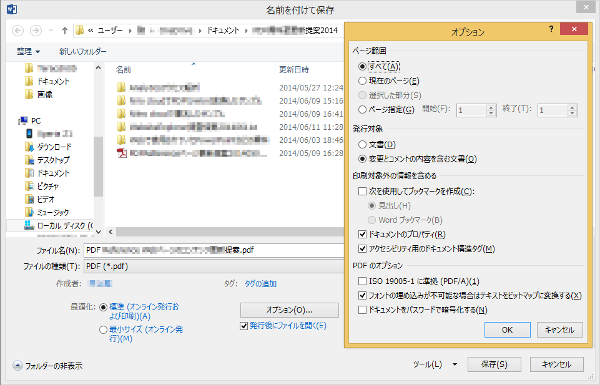Select 標準 optimization radio button
The width and height of the screenshot is (600, 385).
(103, 307)
